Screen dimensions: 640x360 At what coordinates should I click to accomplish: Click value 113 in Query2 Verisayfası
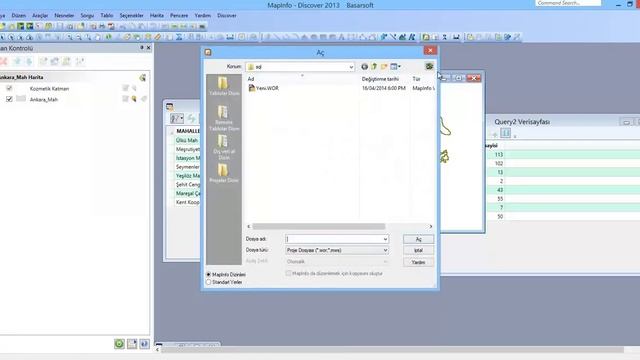(x=499, y=155)
